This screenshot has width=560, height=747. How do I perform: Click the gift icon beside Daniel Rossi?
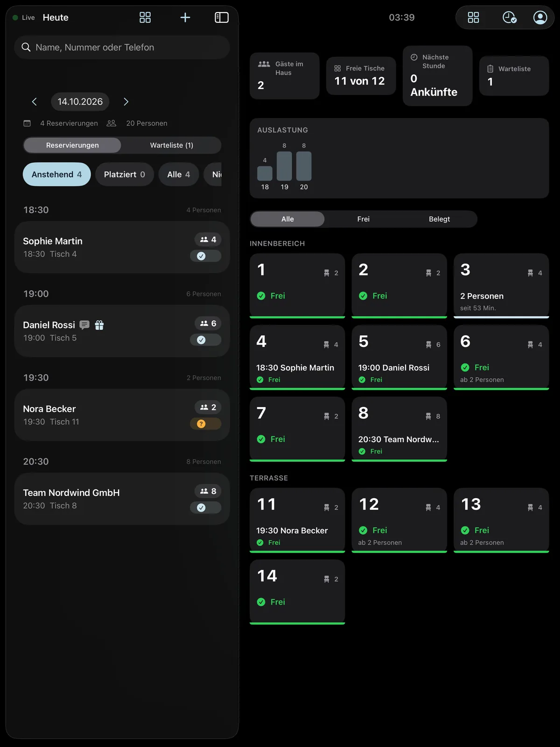(x=99, y=325)
